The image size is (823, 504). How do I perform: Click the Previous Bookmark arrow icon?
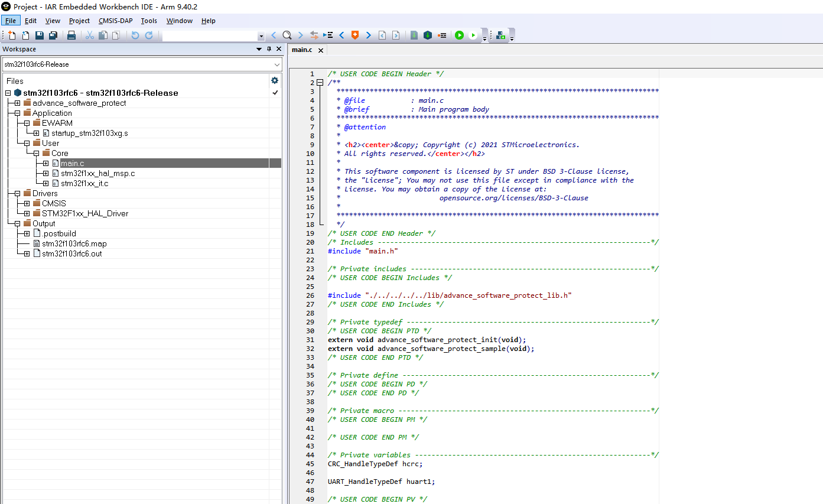point(341,35)
